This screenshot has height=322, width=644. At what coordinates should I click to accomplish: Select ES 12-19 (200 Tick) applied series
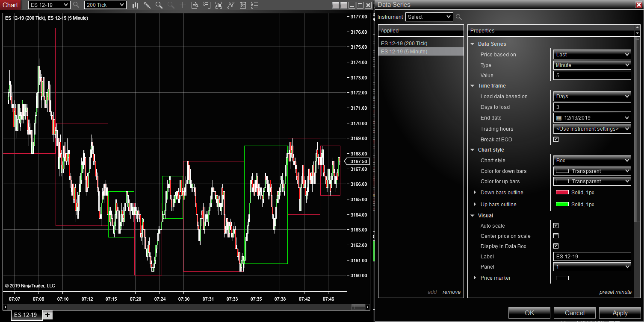coord(421,44)
